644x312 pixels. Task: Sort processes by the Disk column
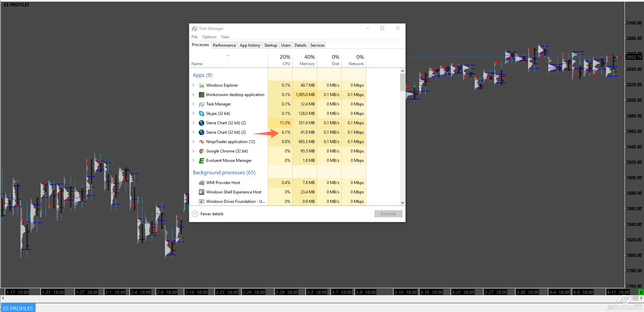(x=329, y=60)
